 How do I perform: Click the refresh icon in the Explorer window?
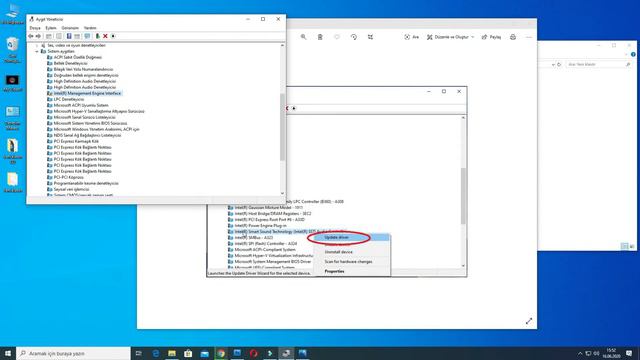tap(559, 64)
